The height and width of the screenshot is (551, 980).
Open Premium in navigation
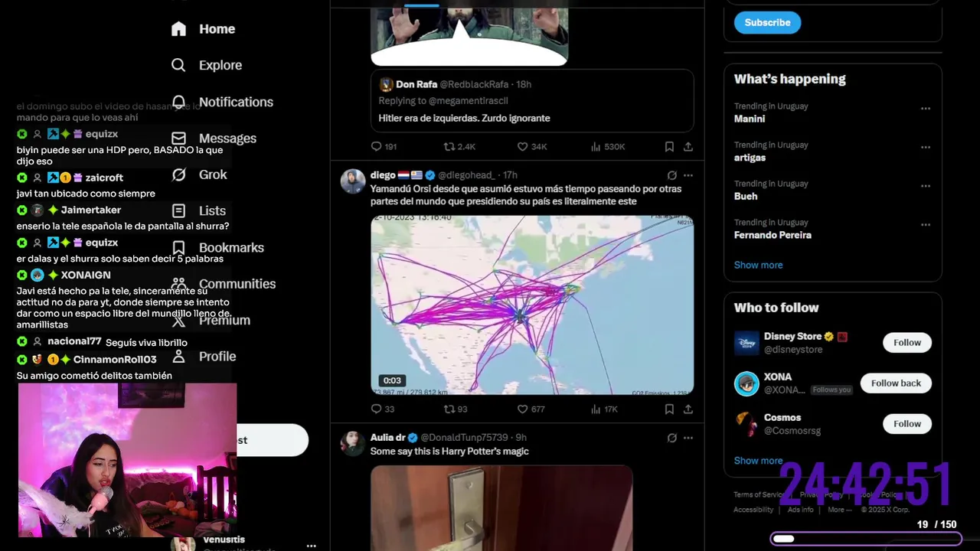tap(224, 320)
